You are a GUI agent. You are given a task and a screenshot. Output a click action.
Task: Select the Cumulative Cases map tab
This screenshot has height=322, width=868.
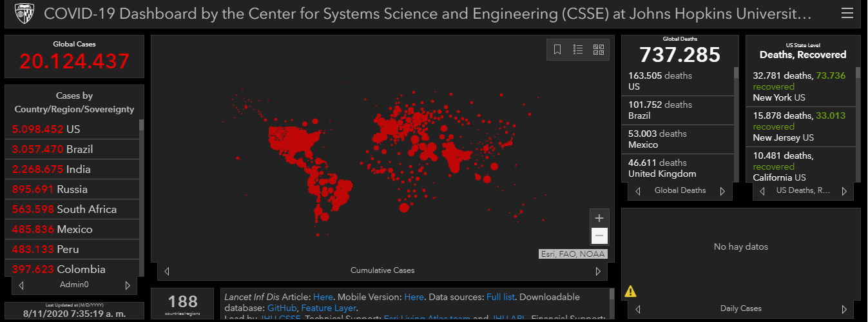382,270
